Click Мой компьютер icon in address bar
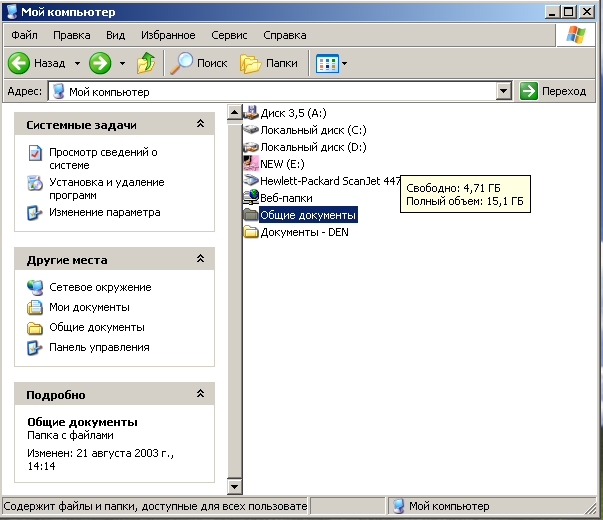 coord(58,92)
